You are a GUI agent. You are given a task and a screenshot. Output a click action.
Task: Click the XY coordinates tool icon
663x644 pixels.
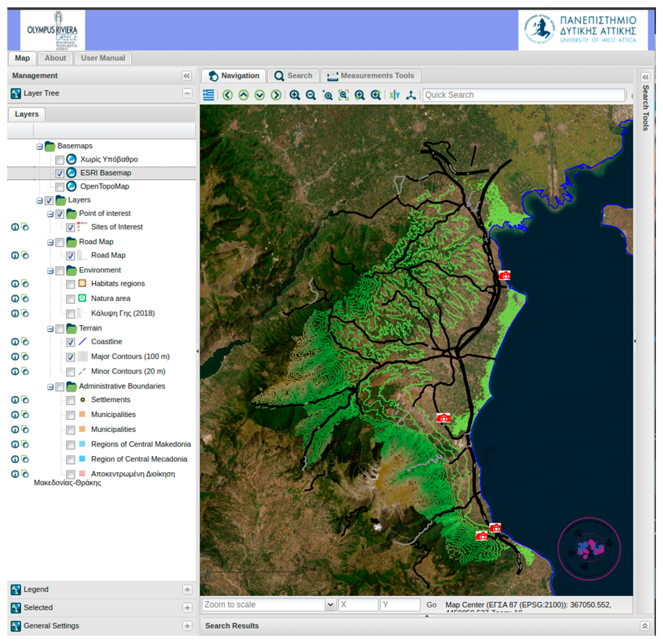coord(395,95)
